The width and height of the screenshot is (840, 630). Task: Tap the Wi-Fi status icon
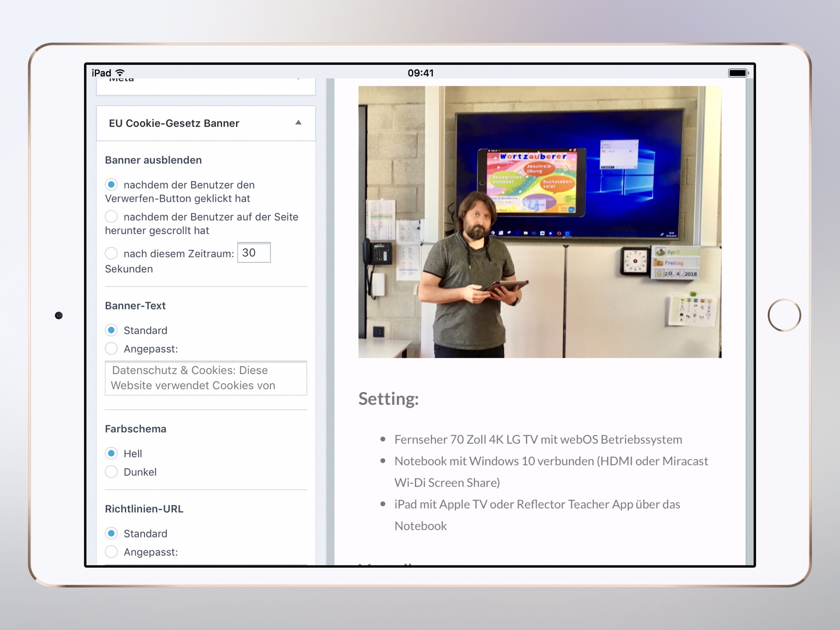120,73
